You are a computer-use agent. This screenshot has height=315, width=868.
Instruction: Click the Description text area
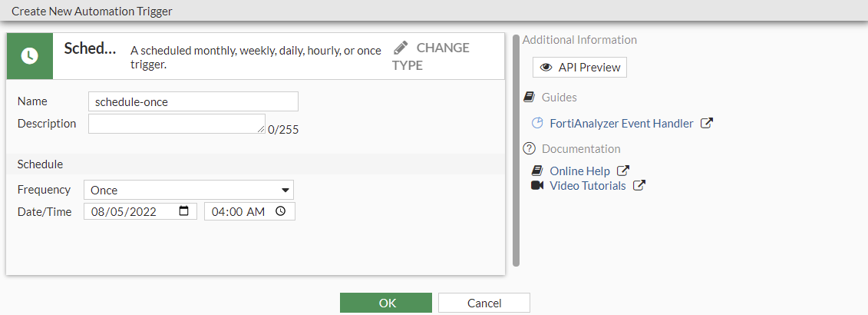tap(177, 124)
